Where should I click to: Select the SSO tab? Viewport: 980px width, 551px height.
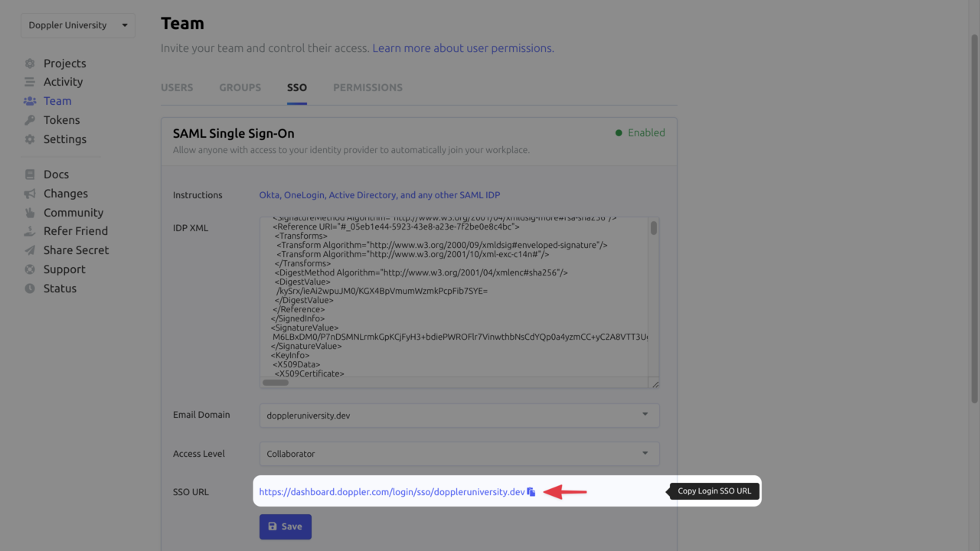297,87
